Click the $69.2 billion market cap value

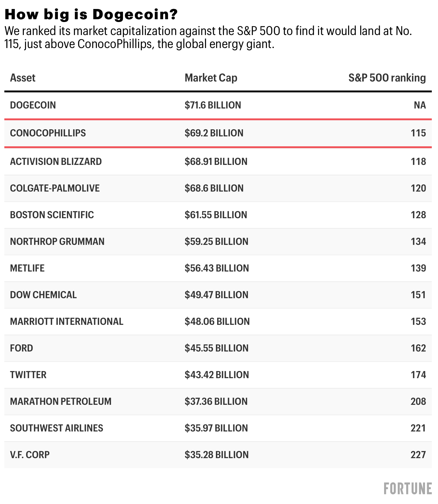pos(214,133)
